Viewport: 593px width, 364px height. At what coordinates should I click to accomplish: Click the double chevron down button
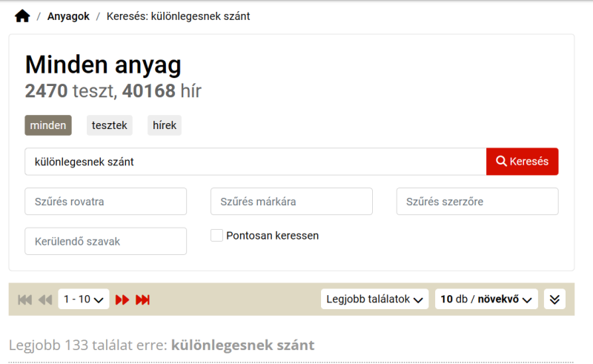(554, 300)
